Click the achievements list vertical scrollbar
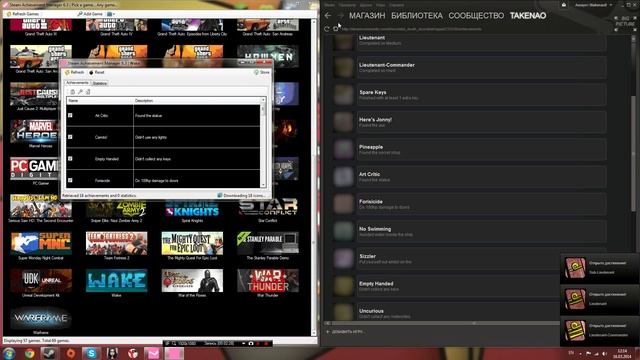Viewport: 640px width, 360px height. [x=263, y=143]
